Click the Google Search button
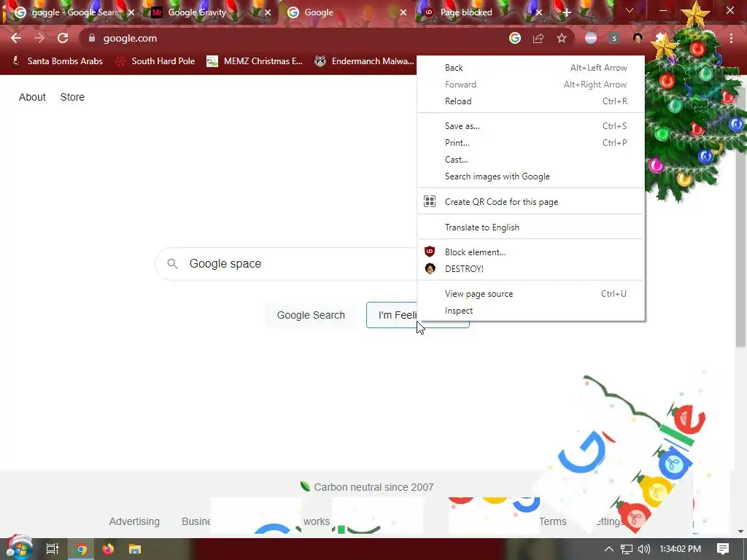The height and width of the screenshot is (560, 747). (311, 315)
